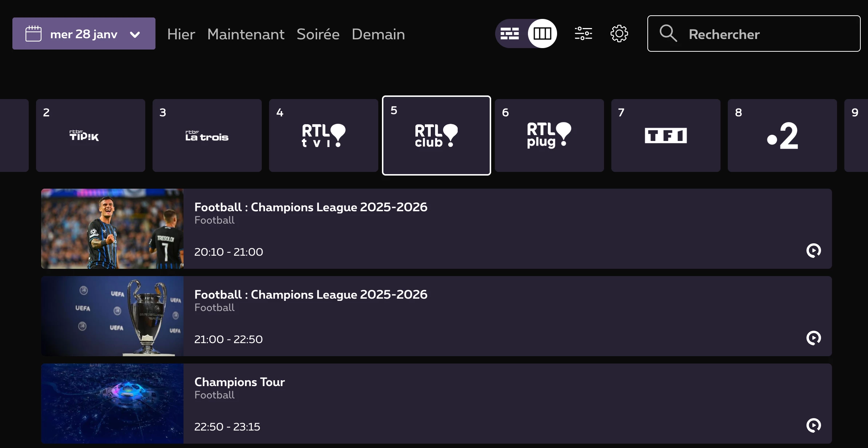Select channel 4 RTL tvi
868x448 pixels.
tap(323, 135)
